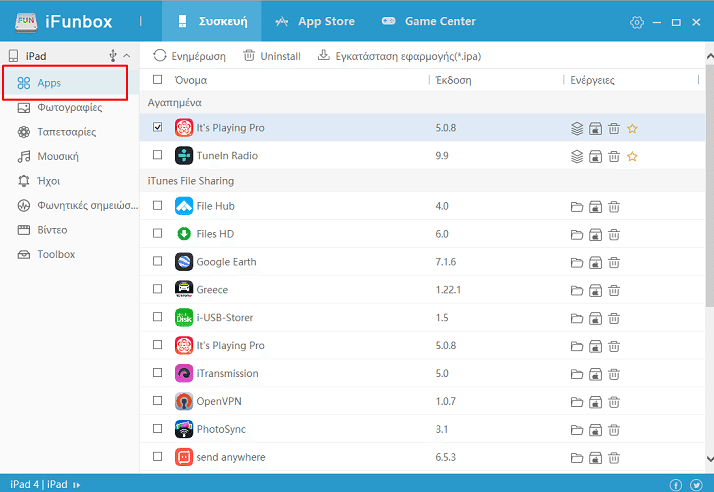The height and width of the screenshot is (492, 714).
Task: Browse Google Earth files folder icon
Action: (577, 263)
